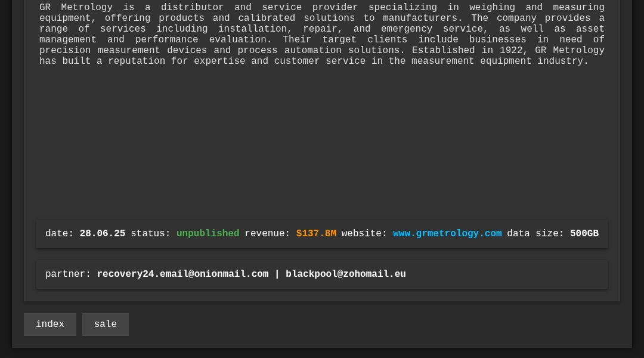Screen dimensions: 644x358
Task: Open the sale page button
Action: tap(106, 325)
